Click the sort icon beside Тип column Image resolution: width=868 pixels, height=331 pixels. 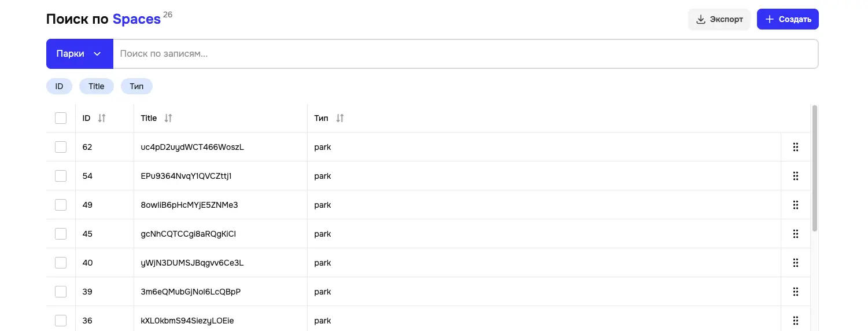[x=340, y=118]
